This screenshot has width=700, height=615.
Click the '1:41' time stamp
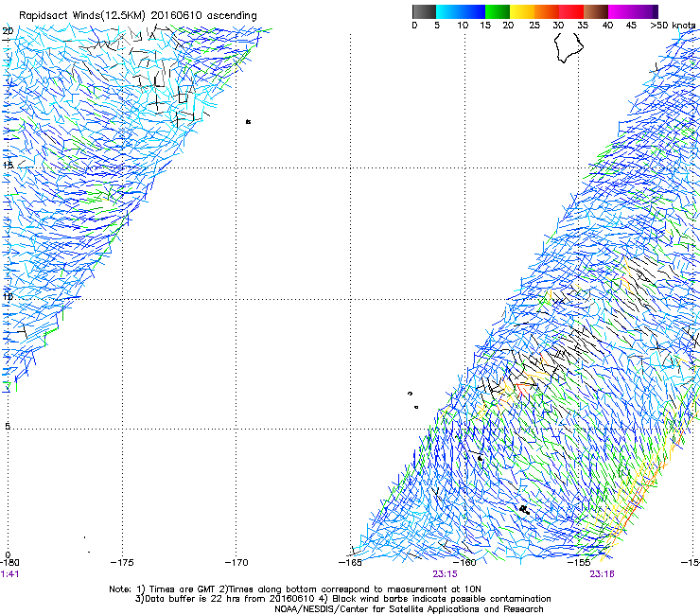[9, 574]
